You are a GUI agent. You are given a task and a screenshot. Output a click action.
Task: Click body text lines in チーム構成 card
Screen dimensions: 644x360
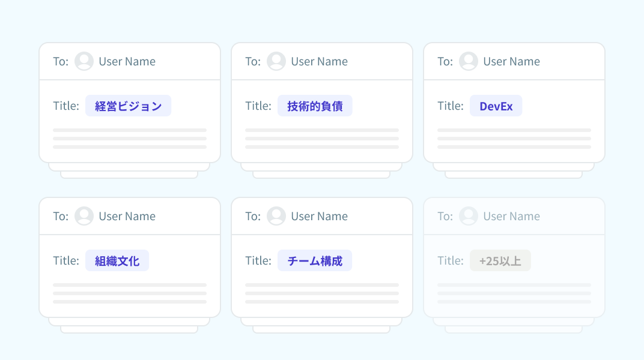click(322, 293)
